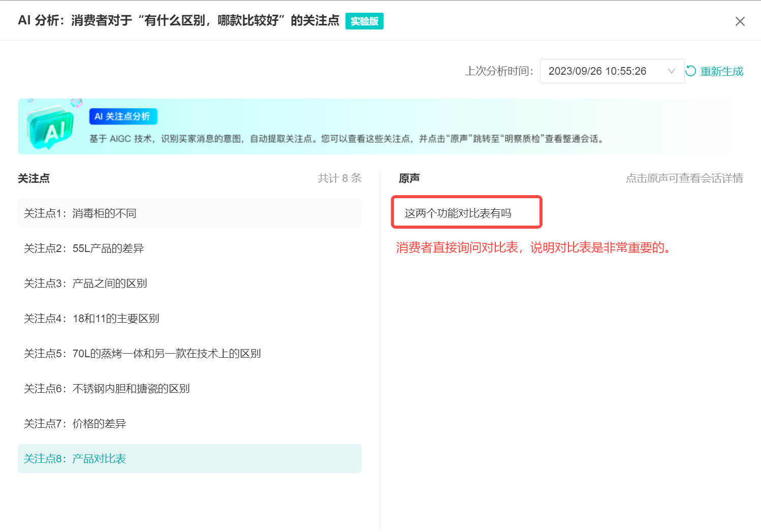The height and width of the screenshot is (532, 761).
Task: Click the 重新生成 link
Action: coord(721,72)
